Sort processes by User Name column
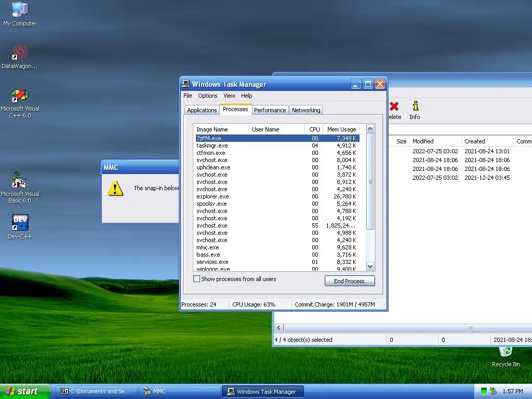The image size is (532, 399). 277,129
